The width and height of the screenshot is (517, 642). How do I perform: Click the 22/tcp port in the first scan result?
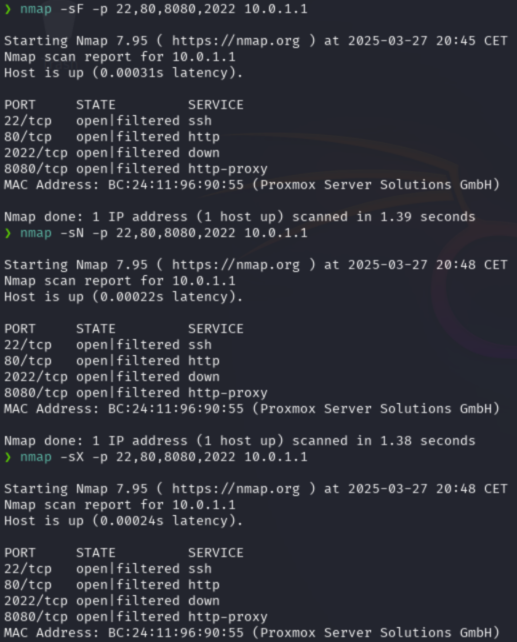coord(28,121)
